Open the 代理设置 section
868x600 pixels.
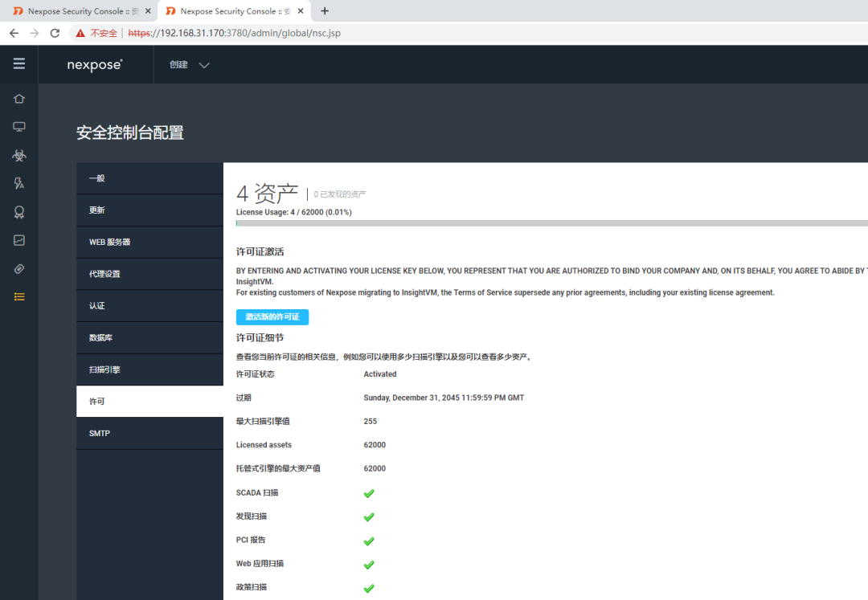click(x=149, y=274)
